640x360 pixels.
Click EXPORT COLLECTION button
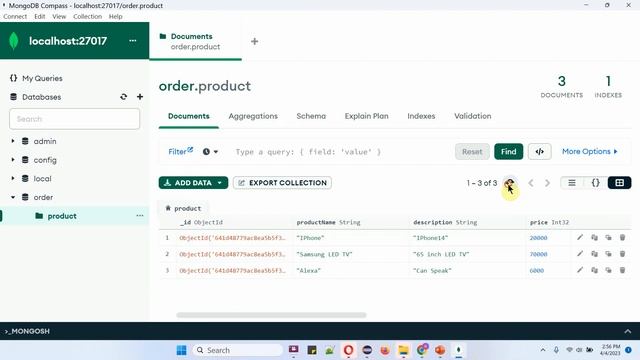pos(282,183)
